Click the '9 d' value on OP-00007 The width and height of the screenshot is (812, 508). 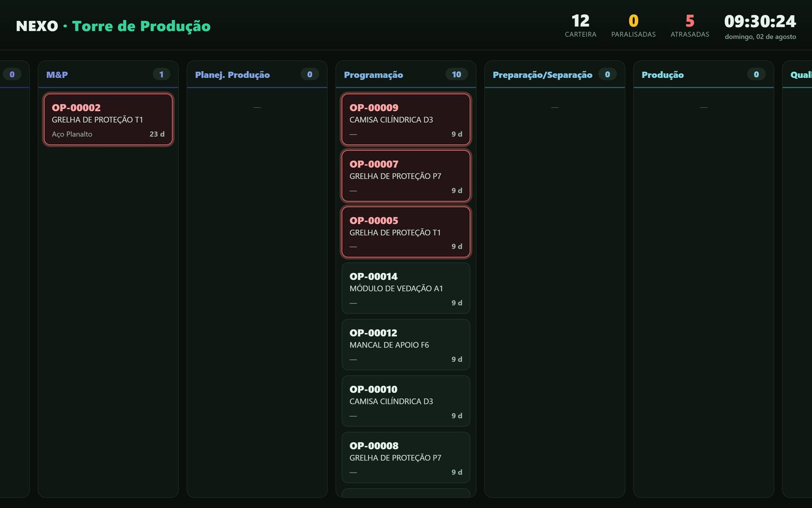click(x=457, y=191)
